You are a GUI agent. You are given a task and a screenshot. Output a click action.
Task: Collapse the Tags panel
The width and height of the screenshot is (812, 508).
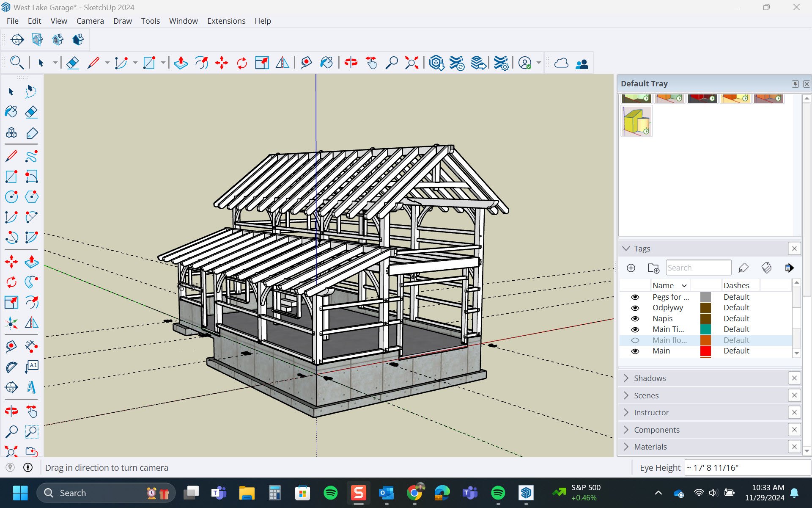point(626,248)
